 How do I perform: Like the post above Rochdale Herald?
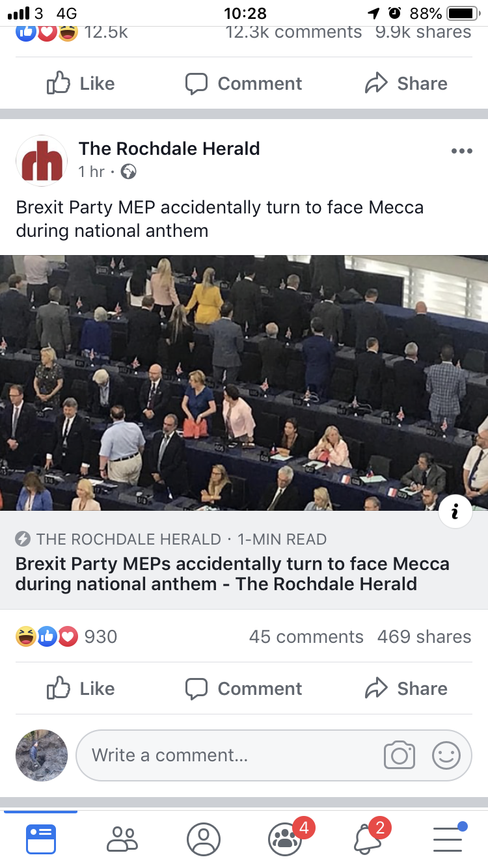coord(81,83)
